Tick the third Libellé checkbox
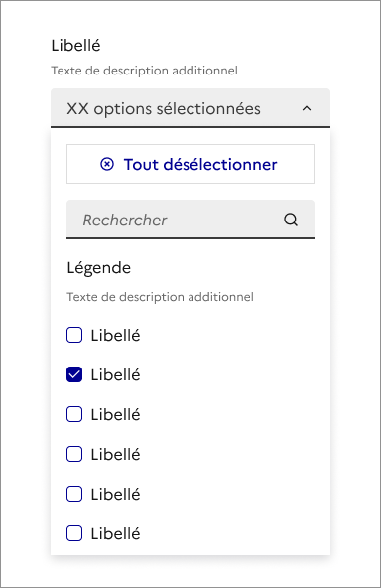The height and width of the screenshot is (588, 381). coord(74,414)
